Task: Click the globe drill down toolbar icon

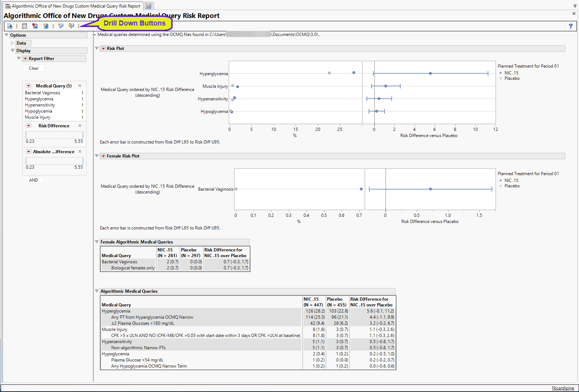Action: (x=46, y=26)
